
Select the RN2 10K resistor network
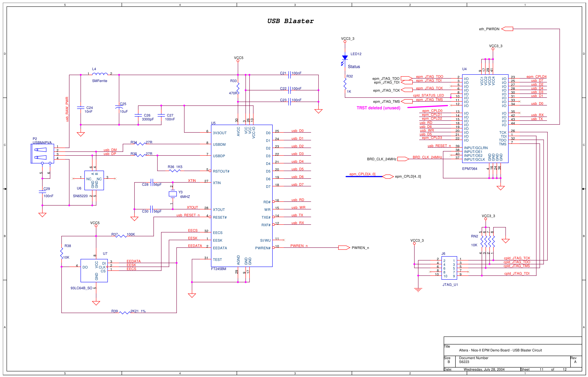tap(487, 242)
